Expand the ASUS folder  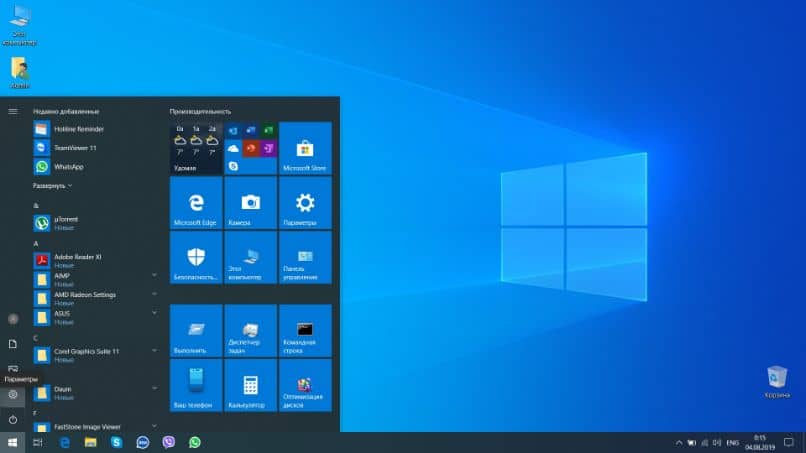(x=154, y=313)
